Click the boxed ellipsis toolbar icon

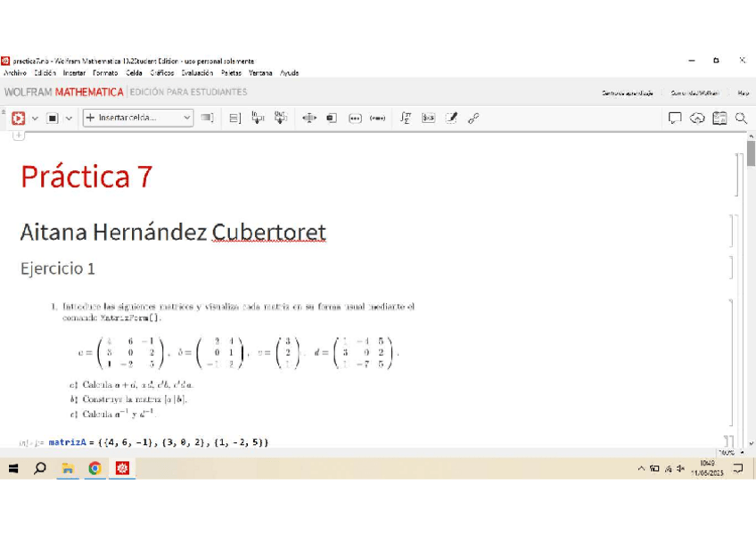coord(355,118)
